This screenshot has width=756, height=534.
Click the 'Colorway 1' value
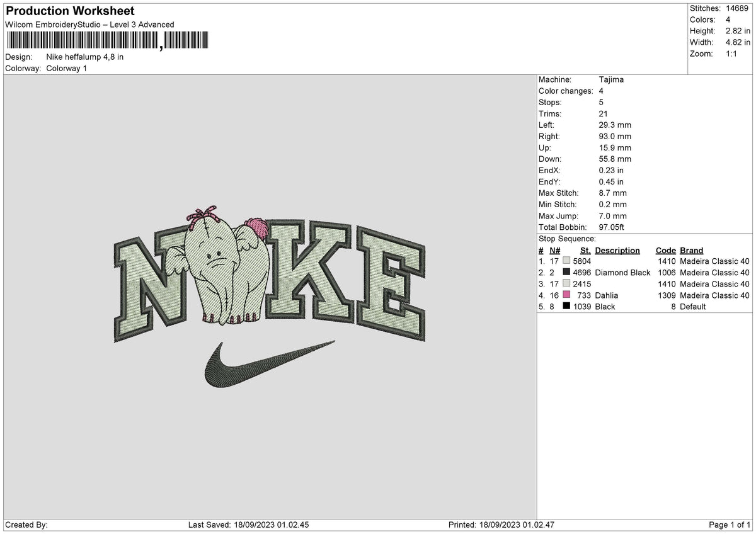[67, 68]
